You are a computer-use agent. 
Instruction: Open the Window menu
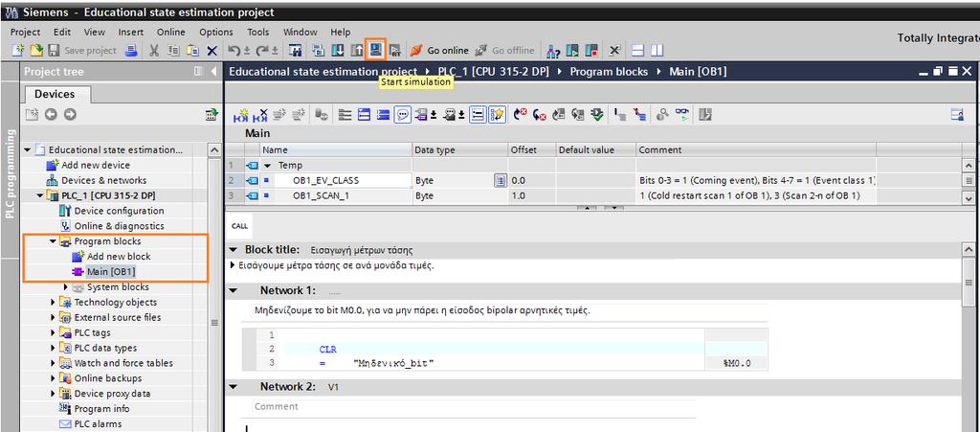pyautogui.click(x=301, y=32)
